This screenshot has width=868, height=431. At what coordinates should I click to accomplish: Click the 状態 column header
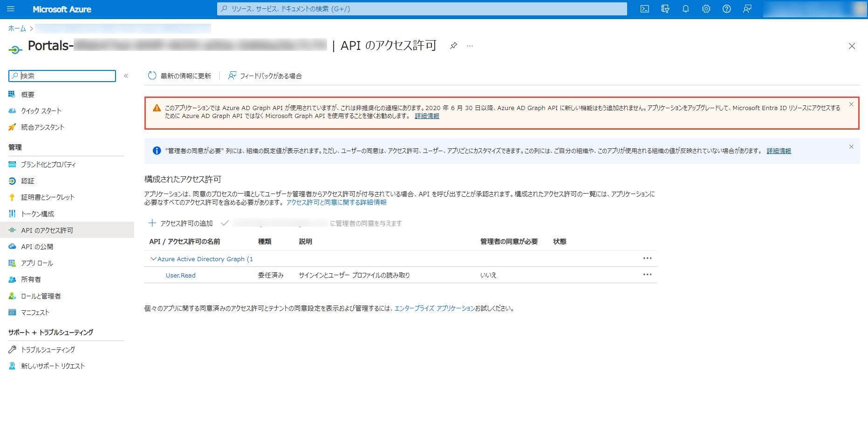560,241
